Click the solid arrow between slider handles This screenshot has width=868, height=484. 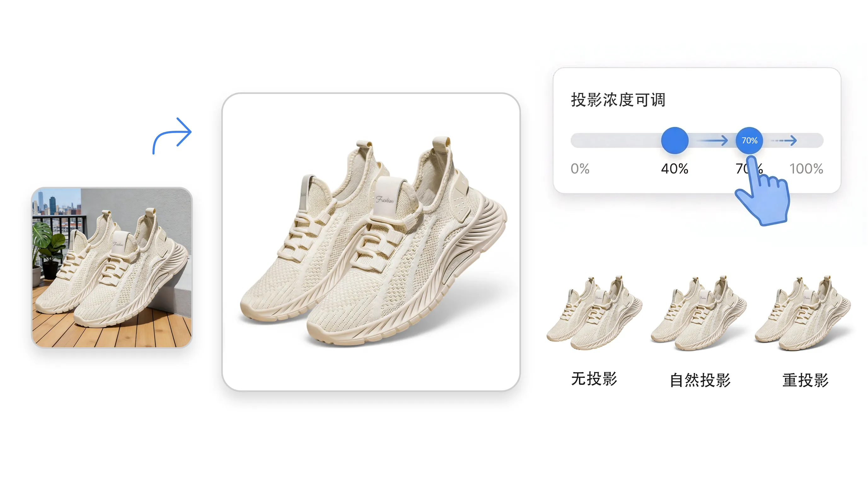(x=712, y=141)
